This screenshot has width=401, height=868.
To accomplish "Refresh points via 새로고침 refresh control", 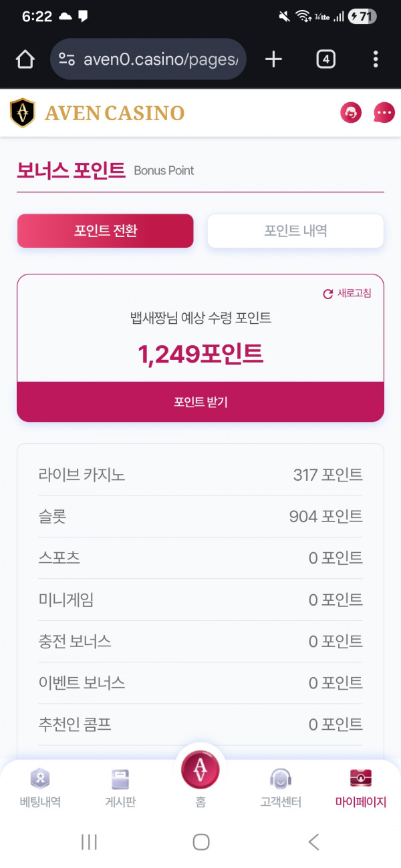I will 348,294.
